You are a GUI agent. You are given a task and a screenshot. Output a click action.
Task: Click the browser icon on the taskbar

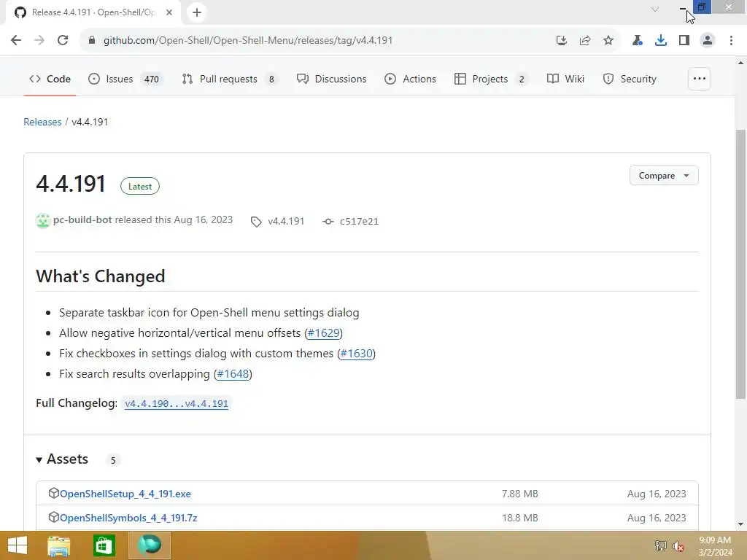coord(149,545)
